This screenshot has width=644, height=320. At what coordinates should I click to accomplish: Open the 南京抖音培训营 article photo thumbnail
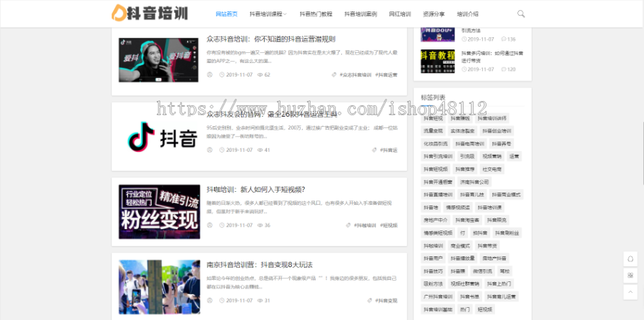point(160,287)
